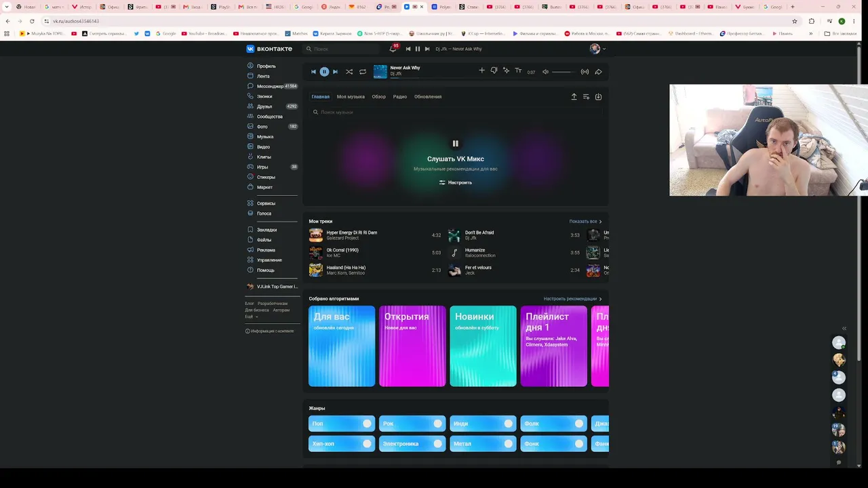This screenshot has width=868, height=488.
Task: Open the Новинки playlist card
Action: [x=483, y=346]
